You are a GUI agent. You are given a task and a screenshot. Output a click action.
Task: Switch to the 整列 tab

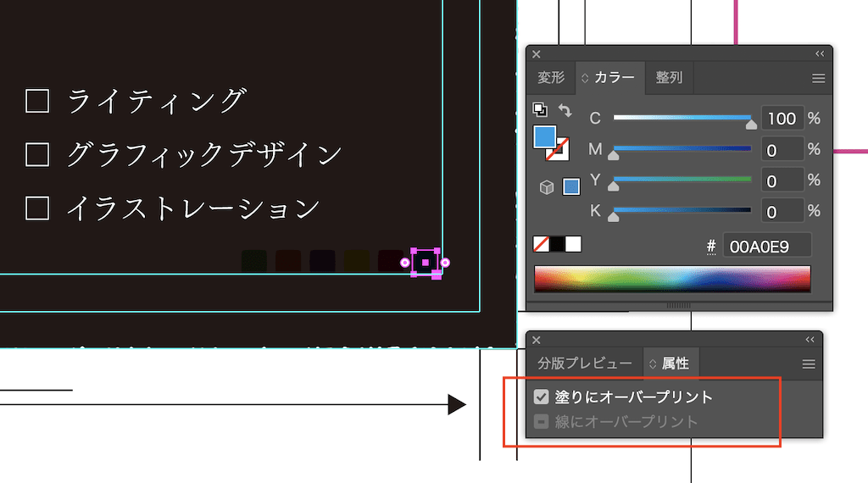(669, 77)
